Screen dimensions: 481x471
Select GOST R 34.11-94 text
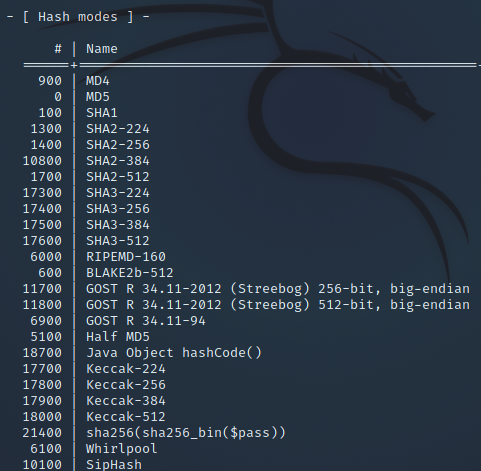tap(146, 321)
